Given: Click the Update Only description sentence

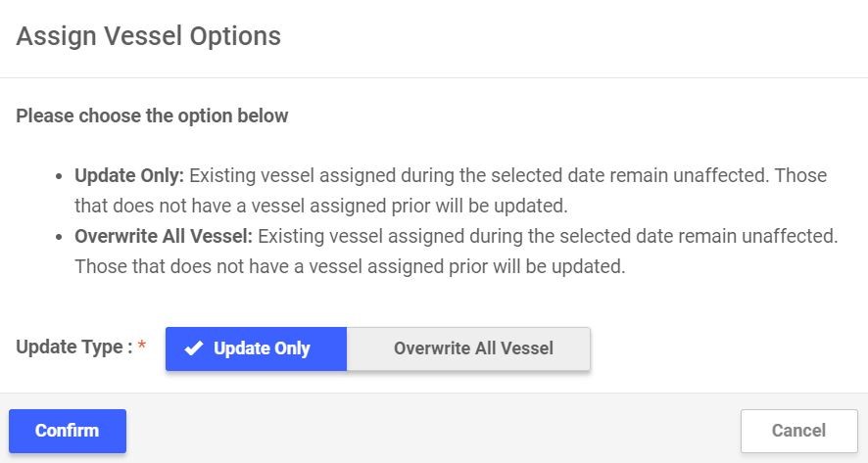Looking at the screenshot, I should (507, 176).
